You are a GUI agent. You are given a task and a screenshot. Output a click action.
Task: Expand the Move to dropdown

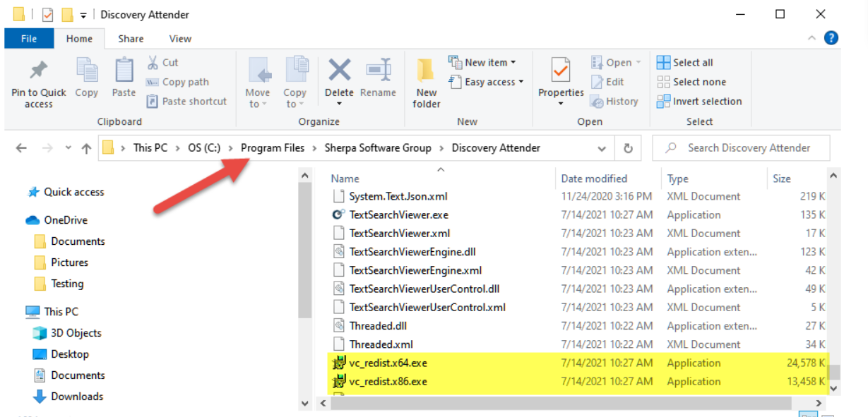pyautogui.click(x=257, y=104)
